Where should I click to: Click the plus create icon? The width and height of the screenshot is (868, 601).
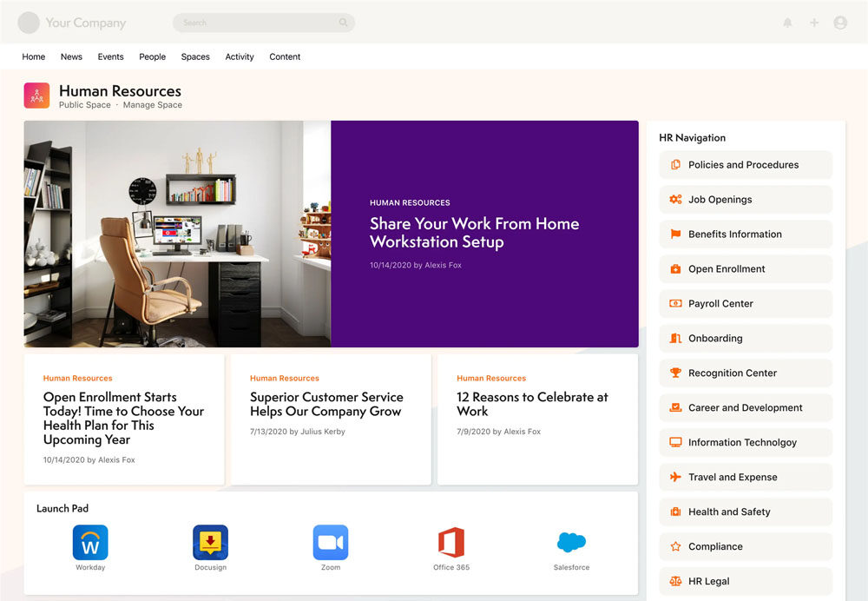(x=814, y=23)
